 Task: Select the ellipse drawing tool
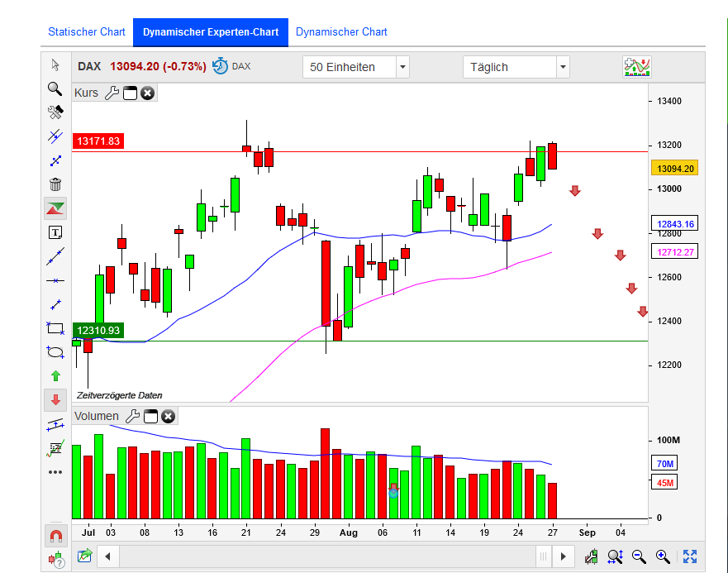(x=55, y=352)
